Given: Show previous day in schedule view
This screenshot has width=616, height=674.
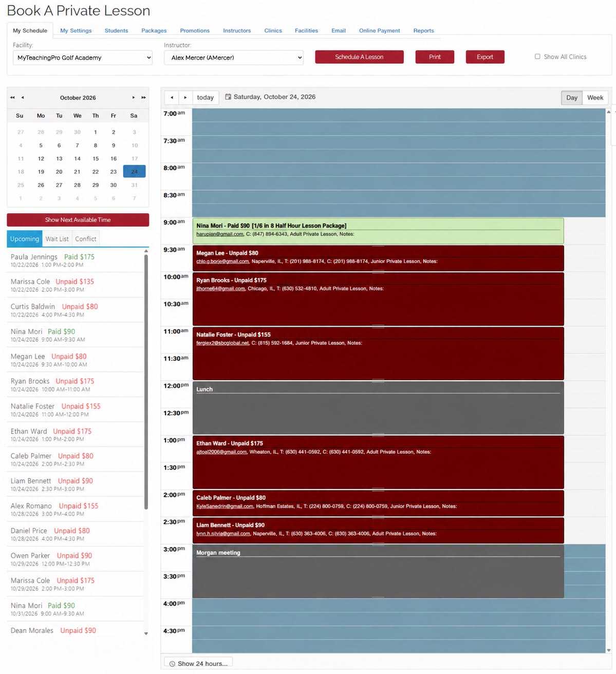Looking at the screenshot, I should coord(172,98).
